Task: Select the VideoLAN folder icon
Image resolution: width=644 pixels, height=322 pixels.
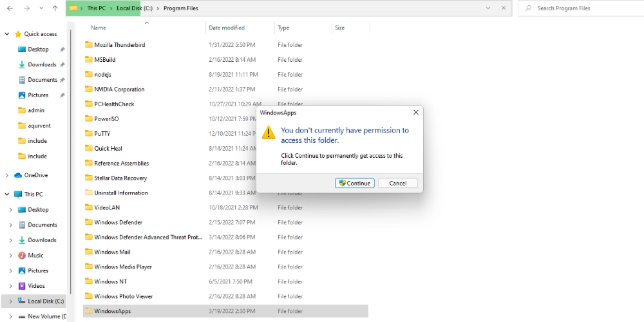Action: point(89,207)
